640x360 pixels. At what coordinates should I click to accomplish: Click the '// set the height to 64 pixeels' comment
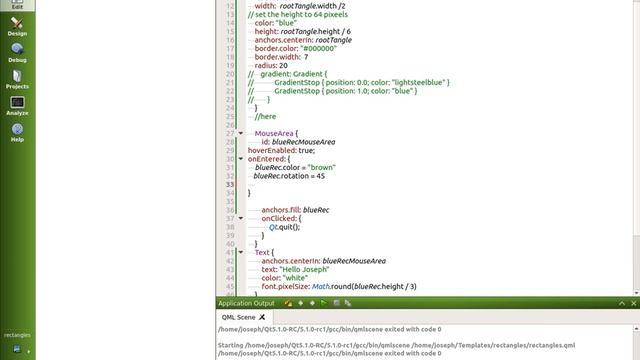pos(298,14)
